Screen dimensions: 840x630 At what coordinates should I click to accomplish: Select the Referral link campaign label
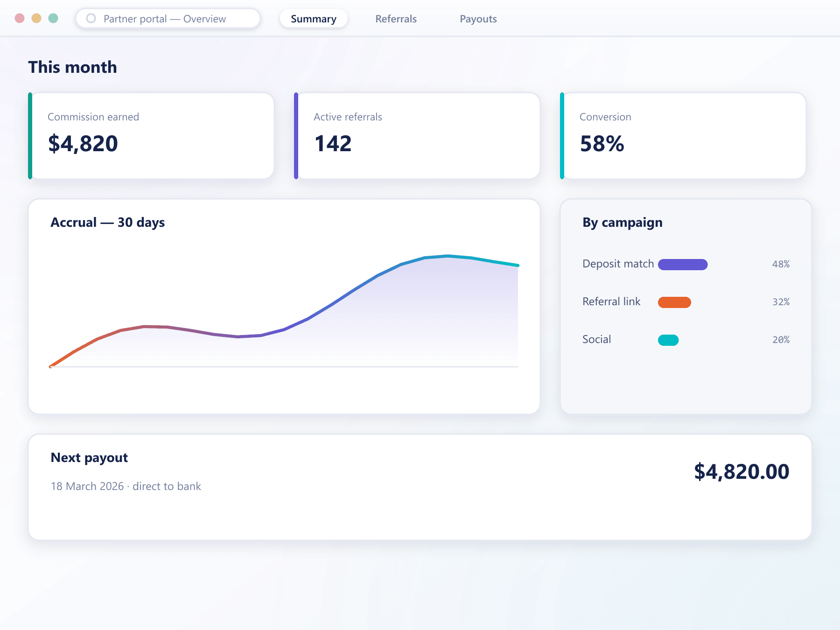611,301
